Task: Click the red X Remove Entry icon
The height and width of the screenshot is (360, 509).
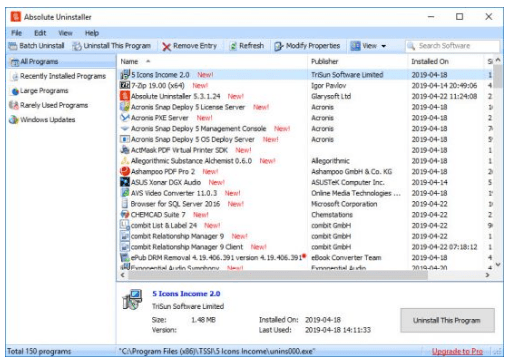Action: [x=166, y=46]
